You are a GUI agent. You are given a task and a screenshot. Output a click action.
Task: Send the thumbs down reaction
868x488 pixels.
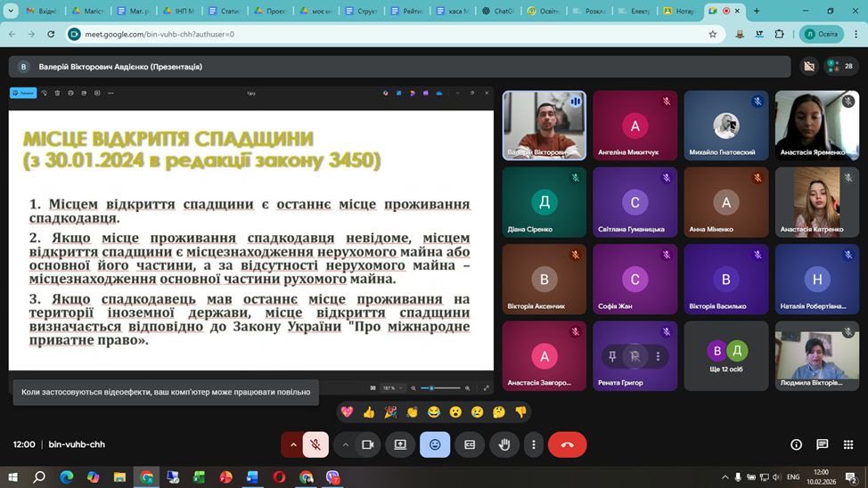[520, 412]
